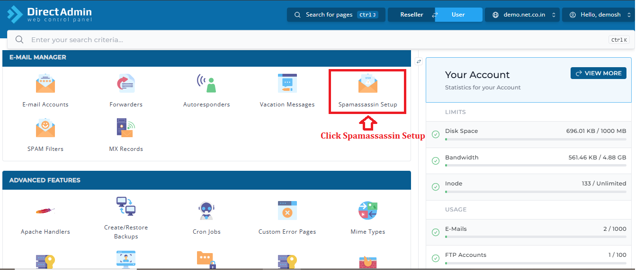Click the VIEW MORE button

coord(599,73)
